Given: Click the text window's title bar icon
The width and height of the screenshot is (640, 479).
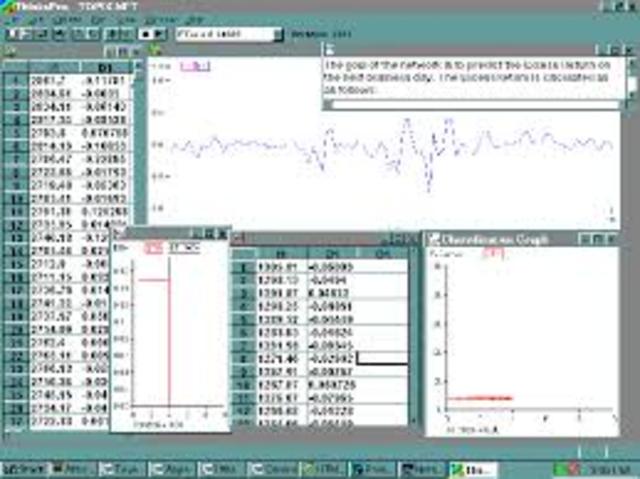Looking at the screenshot, I should [x=330, y=50].
